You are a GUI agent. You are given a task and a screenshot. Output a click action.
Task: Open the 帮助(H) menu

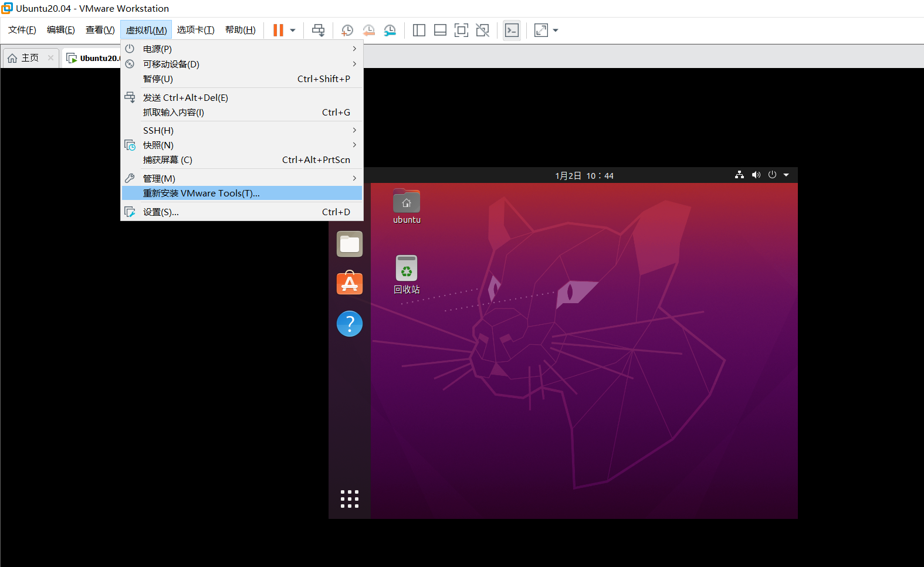241,30
